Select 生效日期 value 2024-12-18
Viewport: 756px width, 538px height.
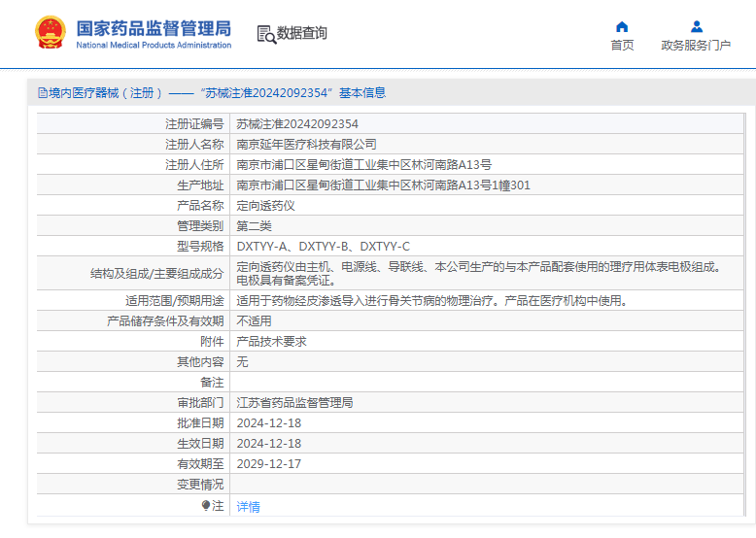[x=268, y=443]
